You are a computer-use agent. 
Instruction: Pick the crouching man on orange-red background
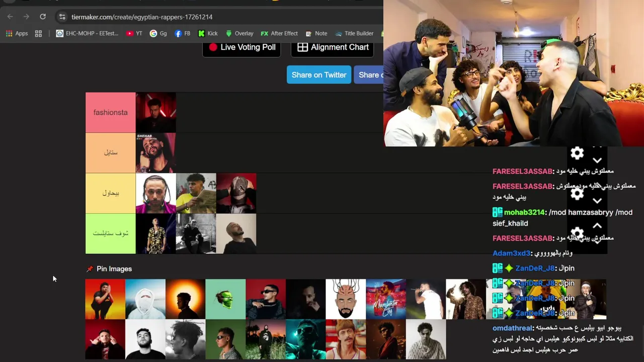click(105, 299)
